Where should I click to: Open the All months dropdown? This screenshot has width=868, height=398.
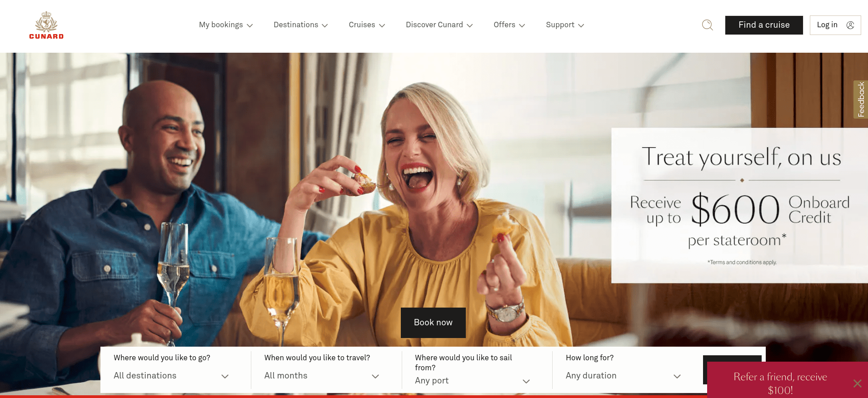click(322, 376)
